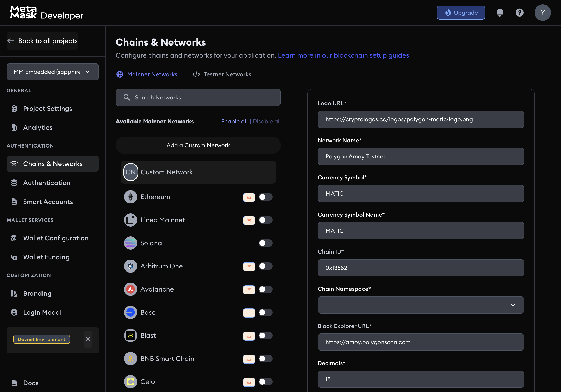This screenshot has height=392, width=561.
Task: Go back to all projects
Action: click(x=42, y=41)
